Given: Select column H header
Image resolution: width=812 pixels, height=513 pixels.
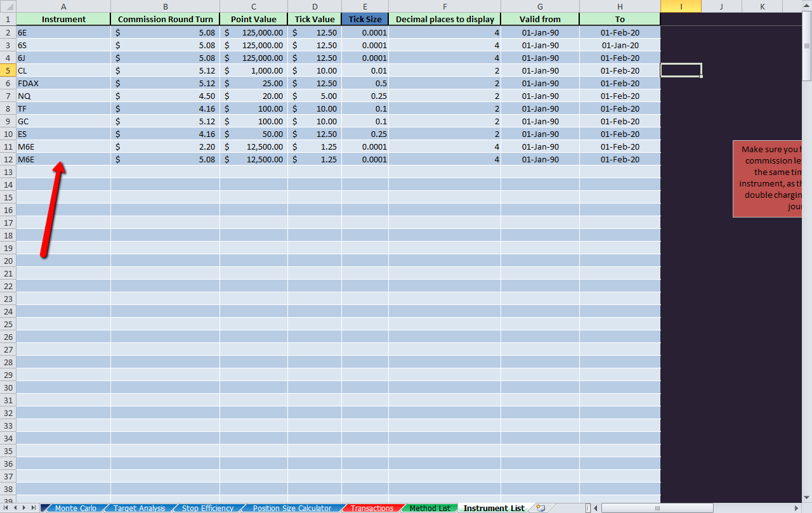Looking at the screenshot, I should (x=620, y=6).
